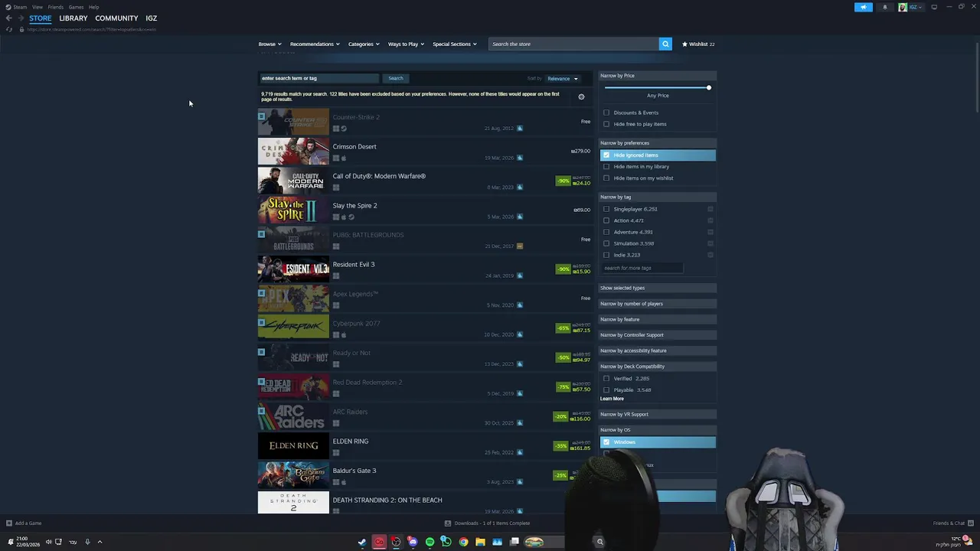The image size is (980, 551).
Task: Open the Games menu
Action: (x=76, y=7)
